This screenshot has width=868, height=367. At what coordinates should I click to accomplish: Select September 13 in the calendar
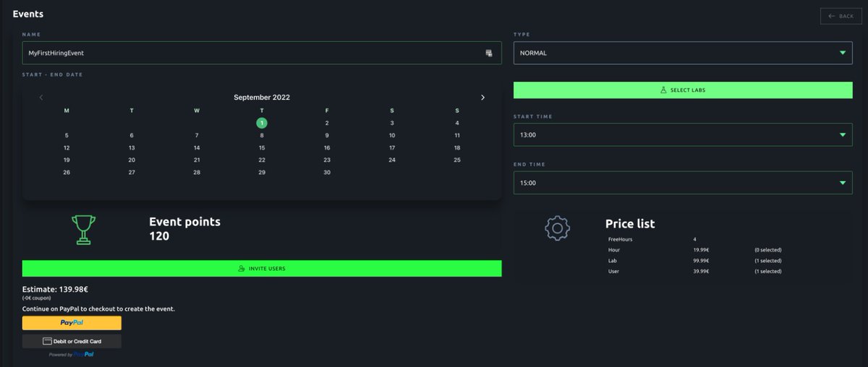pos(132,147)
